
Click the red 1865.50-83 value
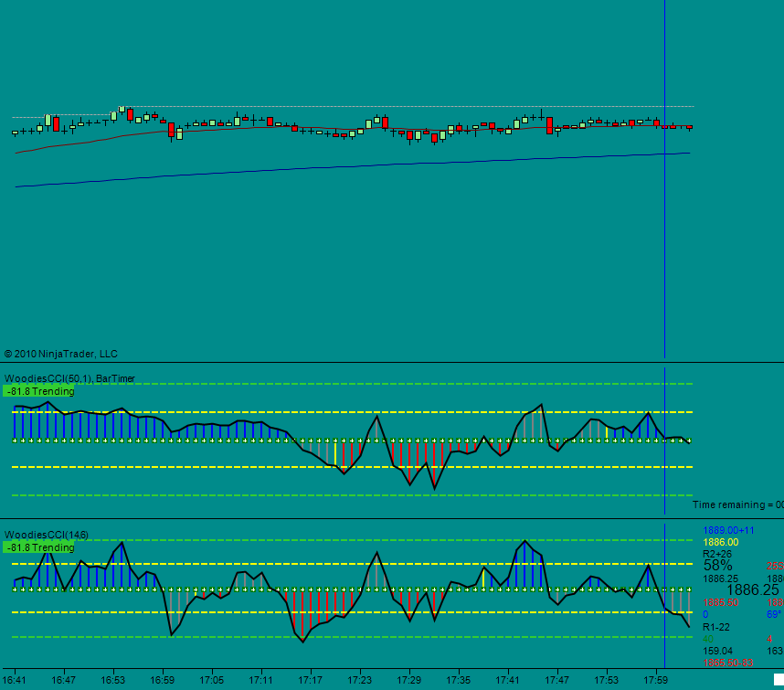tap(728, 663)
